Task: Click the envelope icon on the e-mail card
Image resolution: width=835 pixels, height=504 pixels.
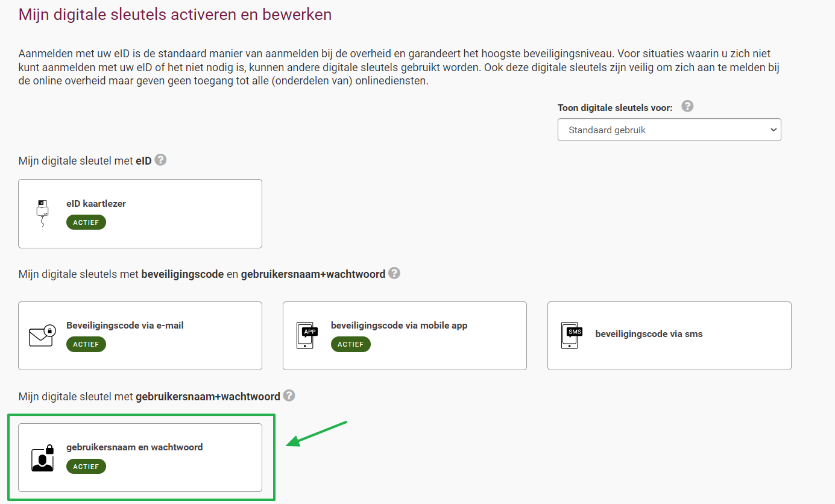Action: pyautogui.click(x=42, y=336)
